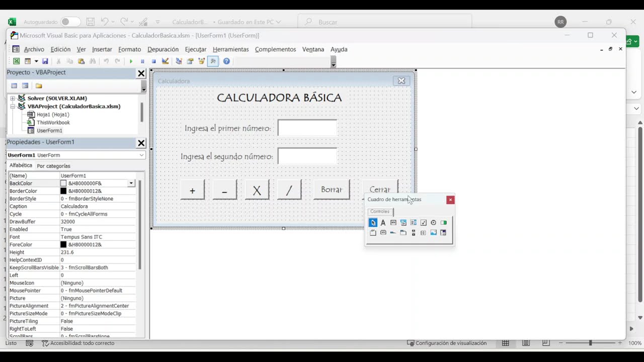
Task: Click View Code icon in the Proyecto panel
Action: pyautogui.click(x=14, y=86)
